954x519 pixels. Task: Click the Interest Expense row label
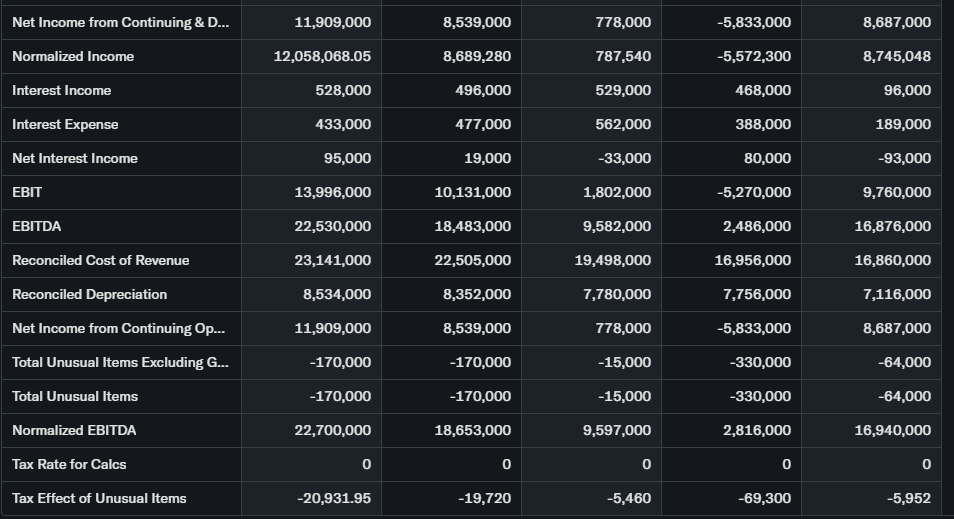[x=65, y=124]
